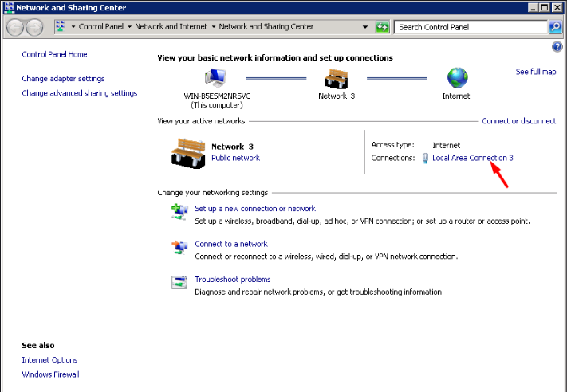The image size is (567, 392).
Task: Click the Internet globe icon
Action: 458,78
